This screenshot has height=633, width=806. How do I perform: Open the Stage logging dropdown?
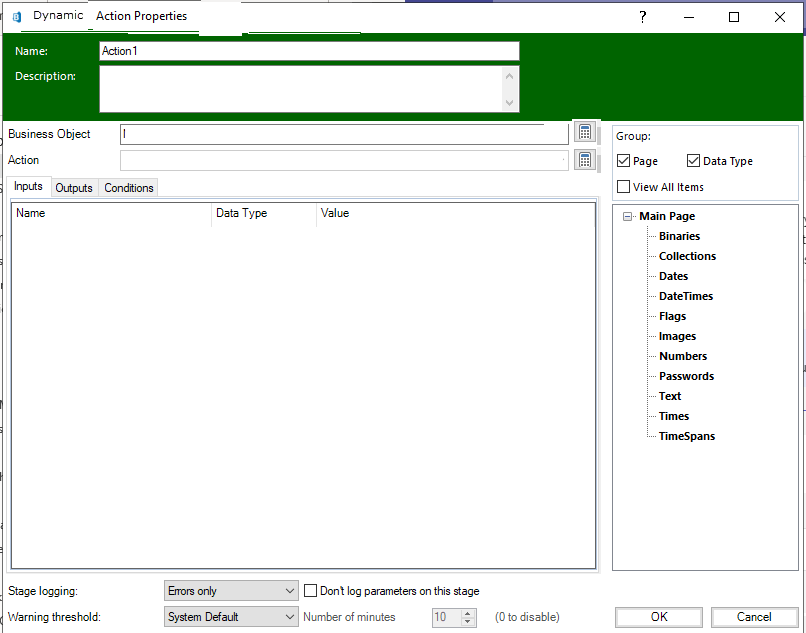231,591
